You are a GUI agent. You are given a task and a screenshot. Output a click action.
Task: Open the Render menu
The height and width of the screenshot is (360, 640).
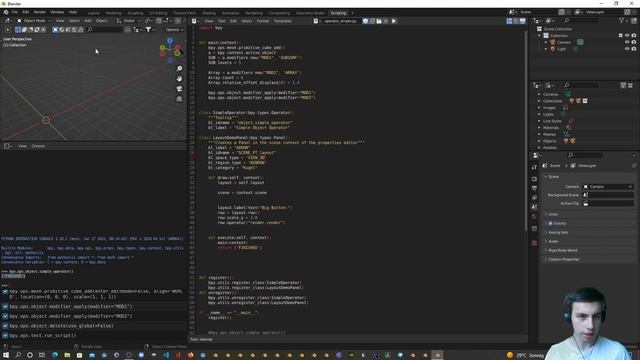[40, 12]
